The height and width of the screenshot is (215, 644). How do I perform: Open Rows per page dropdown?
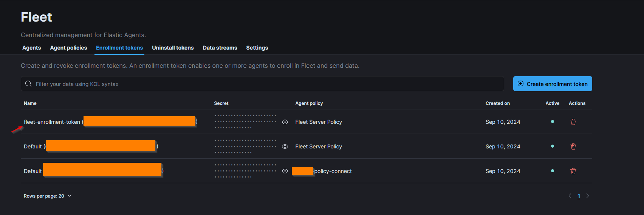point(48,196)
